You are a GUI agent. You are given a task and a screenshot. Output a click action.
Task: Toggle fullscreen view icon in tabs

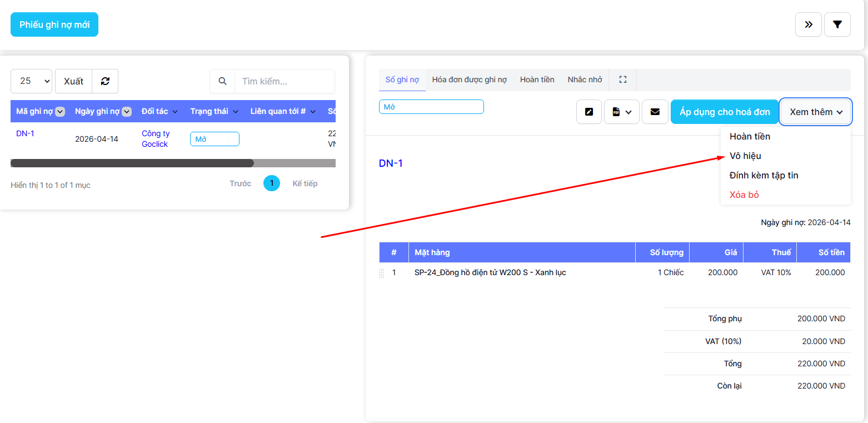[x=622, y=79]
